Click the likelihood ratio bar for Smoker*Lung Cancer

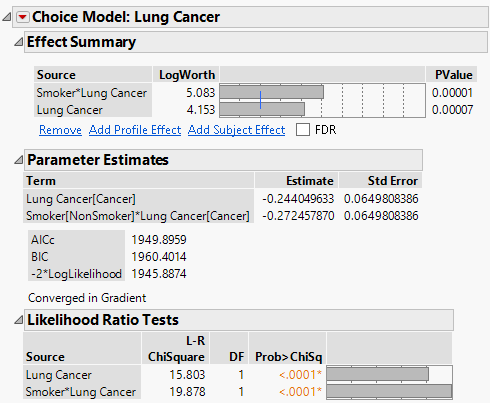pyautogui.click(x=389, y=391)
